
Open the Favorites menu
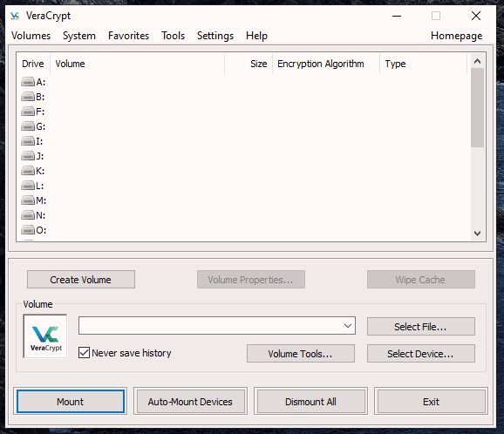128,36
